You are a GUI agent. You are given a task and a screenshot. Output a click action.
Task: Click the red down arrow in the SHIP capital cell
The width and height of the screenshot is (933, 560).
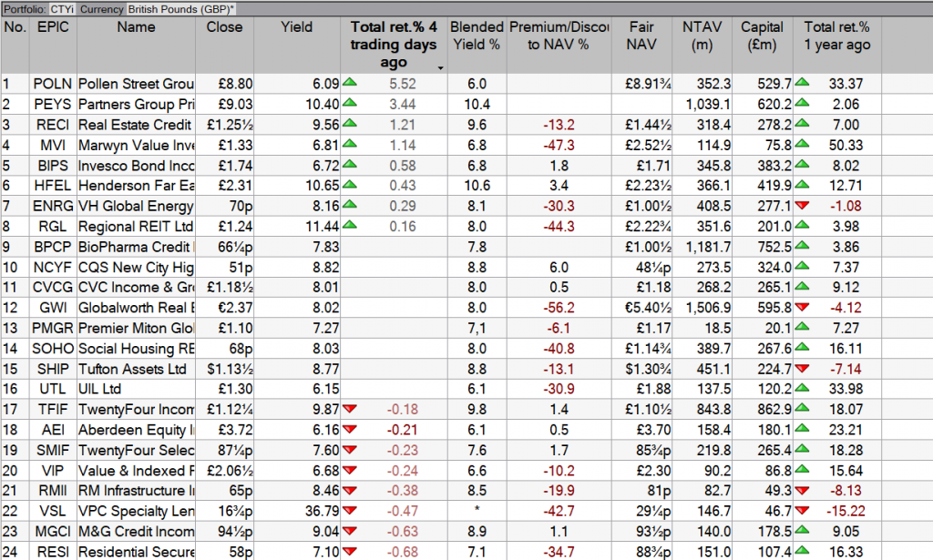point(802,368)
